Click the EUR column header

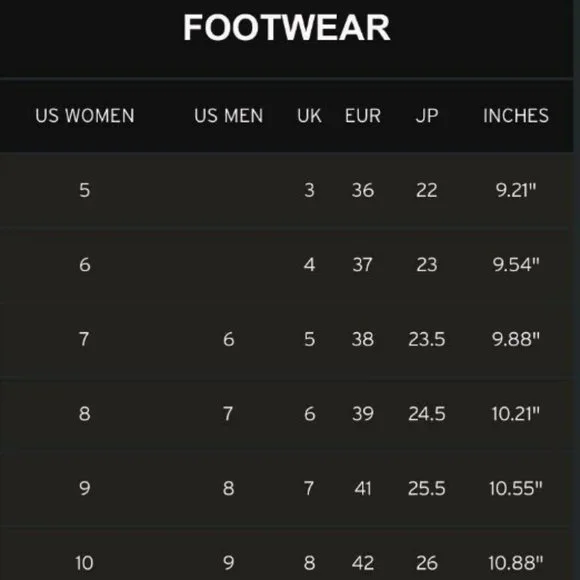click(x=362, y=116)
